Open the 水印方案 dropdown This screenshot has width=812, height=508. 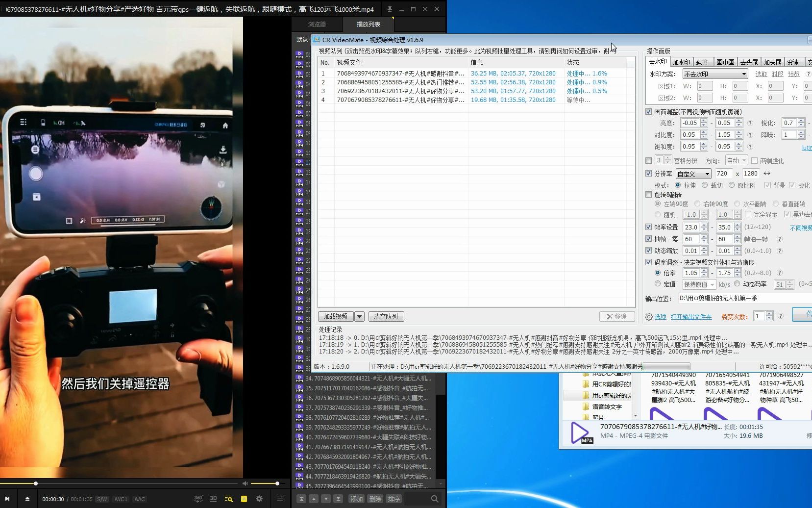(x=715, y=74)
